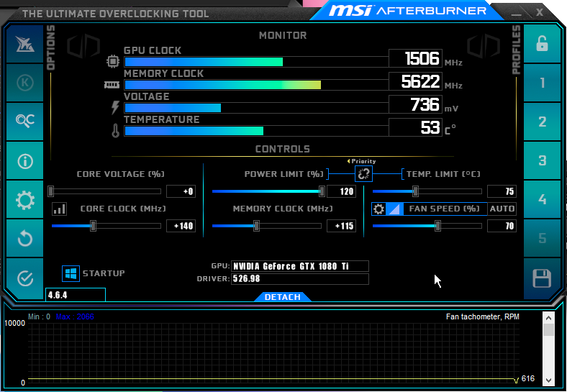Click the Max : 2066 graph text
This screenshot has width=567, height=392.
pyautogui.click(x=75, y=316)
